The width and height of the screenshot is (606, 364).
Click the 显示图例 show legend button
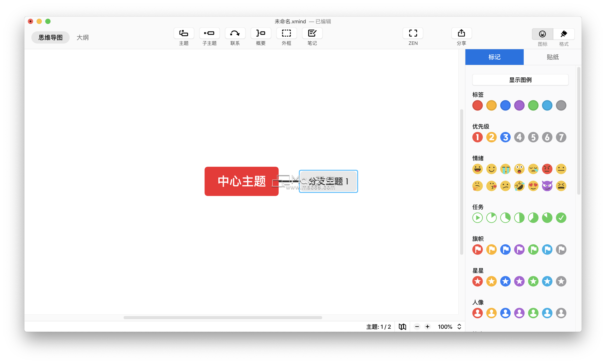[520, 80]
